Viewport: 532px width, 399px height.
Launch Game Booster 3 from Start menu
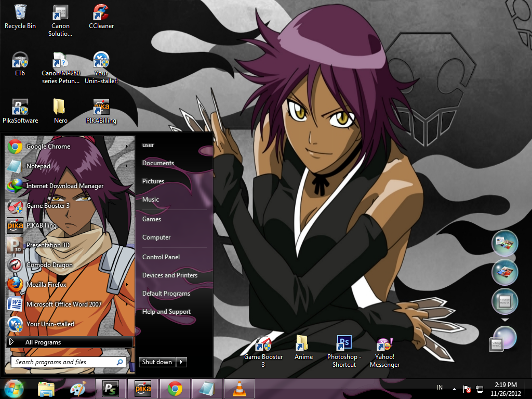pos(70,205)
